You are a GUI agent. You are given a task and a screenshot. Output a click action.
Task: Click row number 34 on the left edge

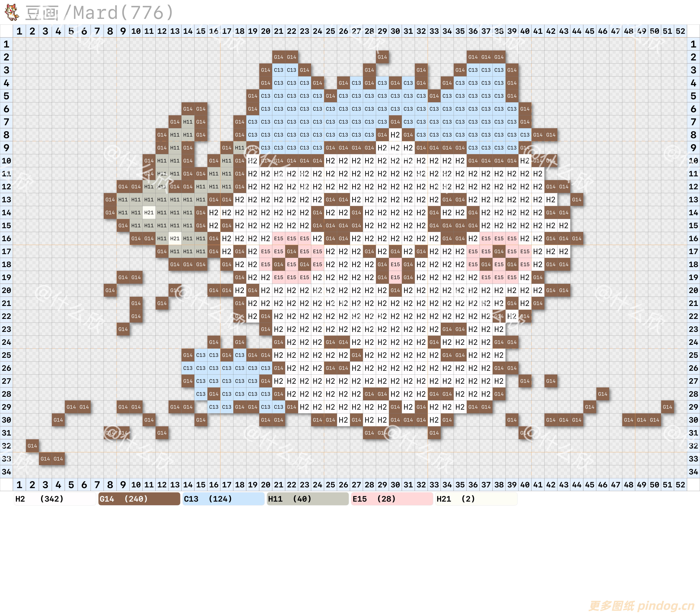pos(7,472)
